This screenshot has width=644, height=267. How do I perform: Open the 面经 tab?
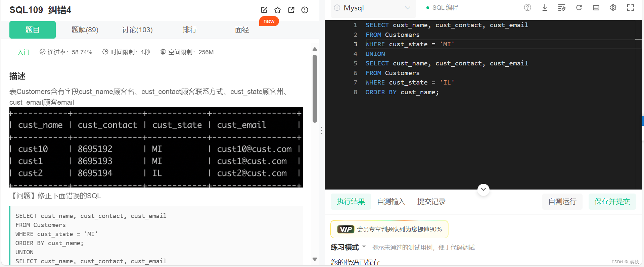pyautogui.click(x=242, y=30)
